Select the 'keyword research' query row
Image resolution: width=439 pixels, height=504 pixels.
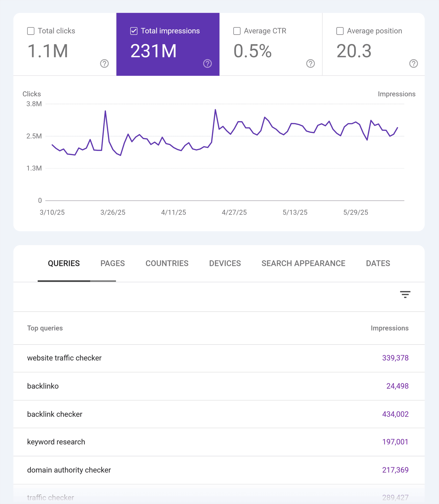pyautogui.click(x=219, y=442)
